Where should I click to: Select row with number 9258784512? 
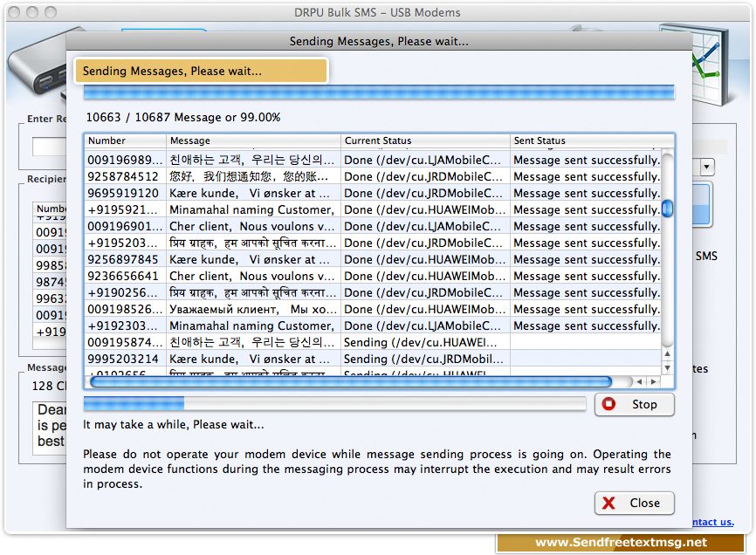pos(372,176)
